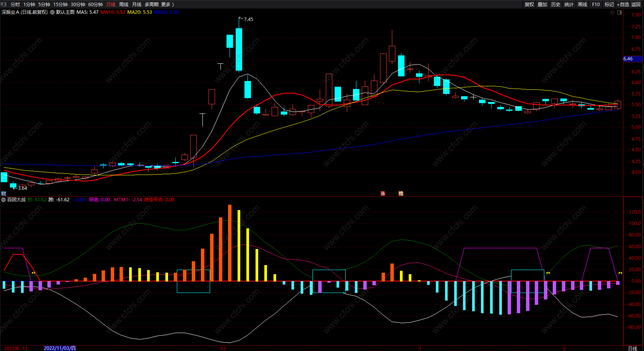Click the MA20: 5.53 indicator label
644x351 pixels.
click(139, 12)
